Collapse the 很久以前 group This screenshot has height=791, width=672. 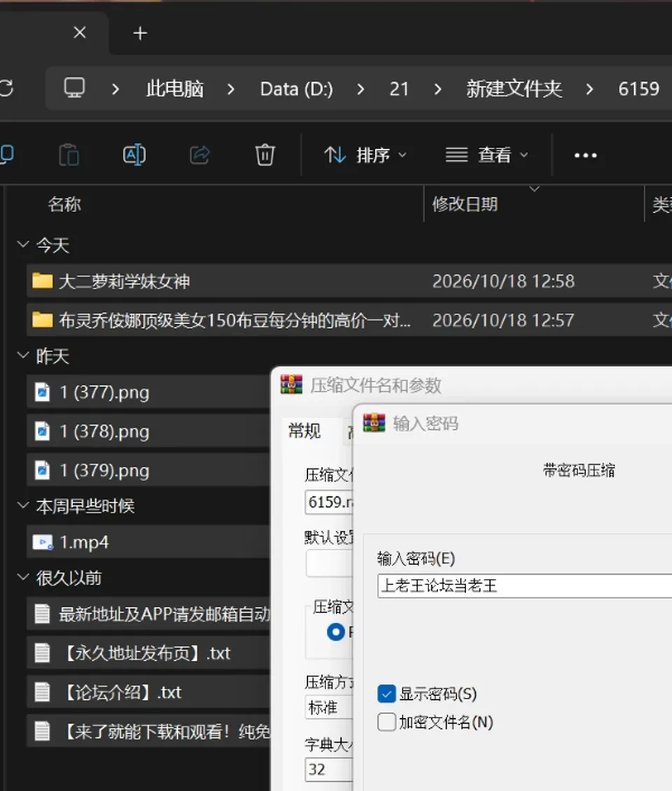(x=22, y=577)
